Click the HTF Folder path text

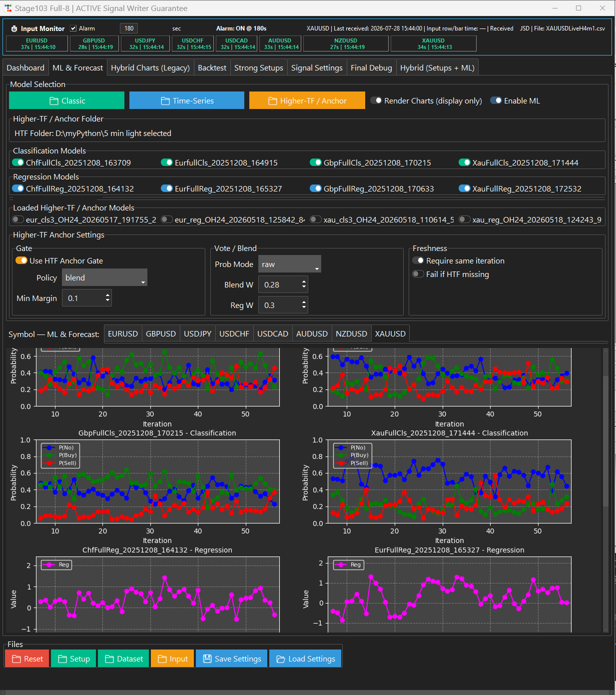click(x=93, y=133)
